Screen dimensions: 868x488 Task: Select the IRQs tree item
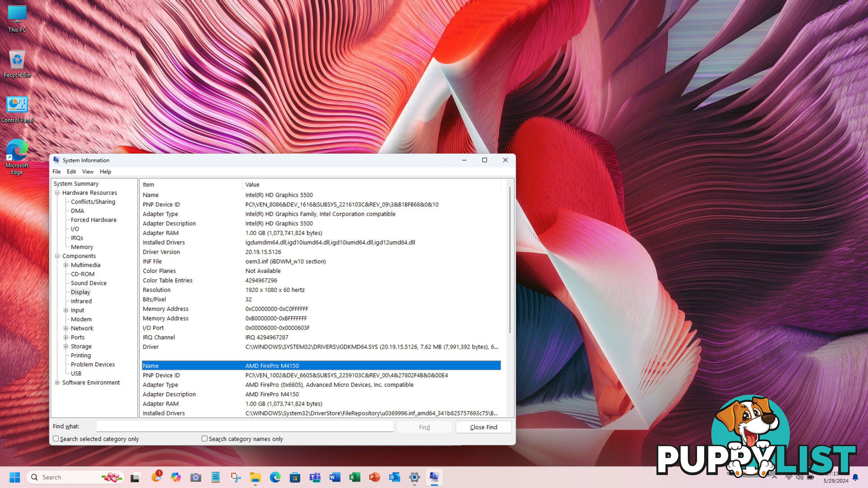pyautogui.click(x=77, y=238)
